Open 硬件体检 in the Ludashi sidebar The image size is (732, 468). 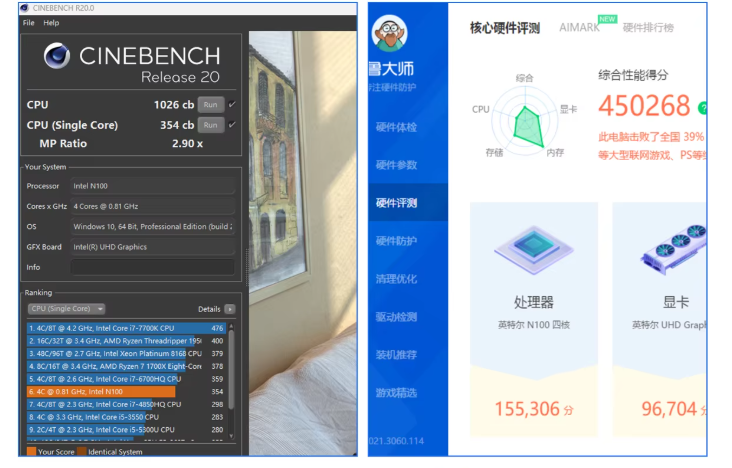coord(396,128)
